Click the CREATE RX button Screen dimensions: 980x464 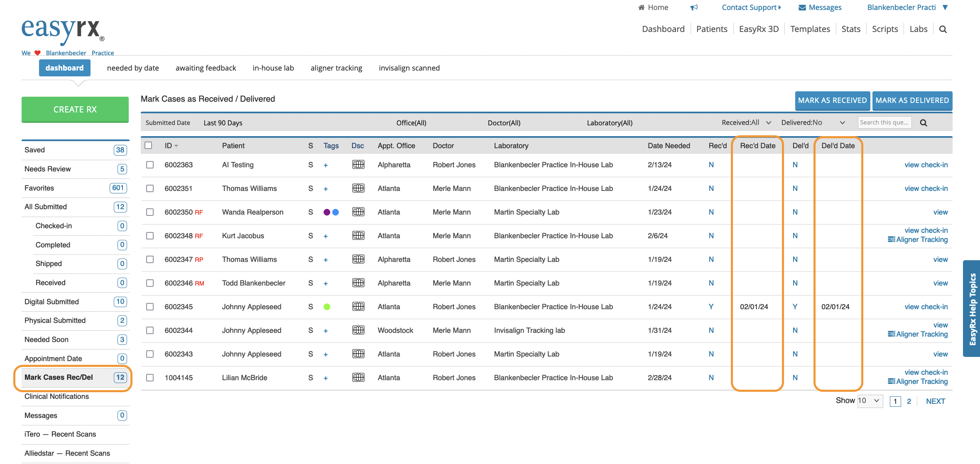(x=75, y=110)
